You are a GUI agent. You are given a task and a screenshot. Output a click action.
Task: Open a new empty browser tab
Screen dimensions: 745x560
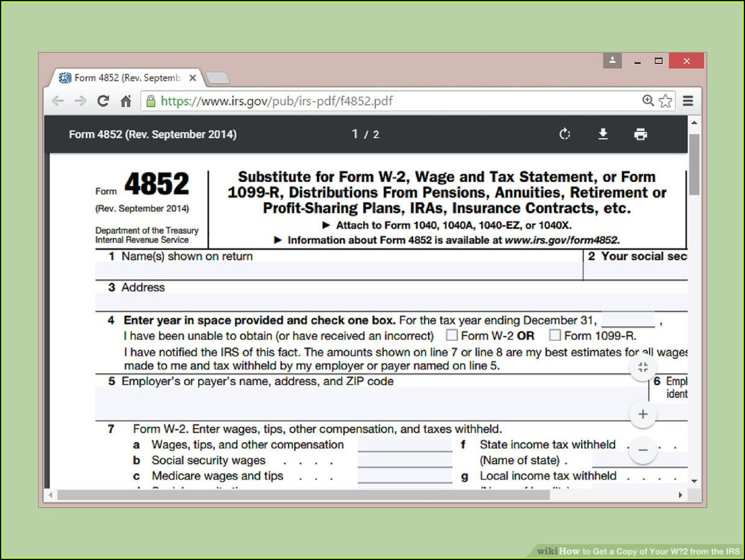(218, 78)
